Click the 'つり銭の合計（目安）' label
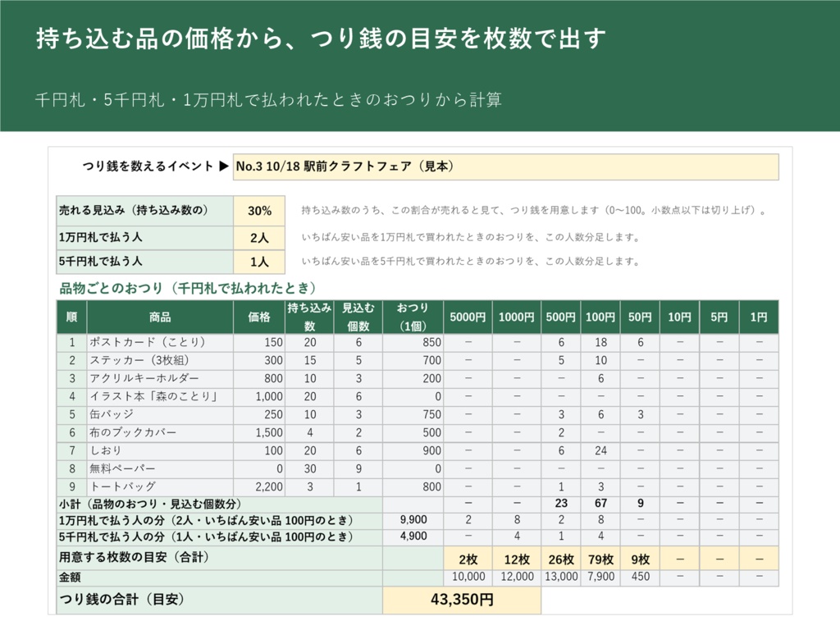 (x=219, y=600)
